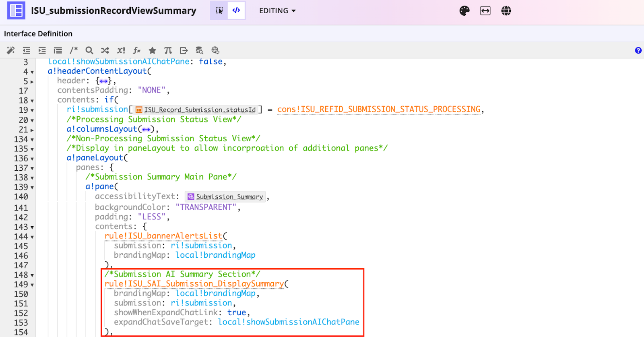The height and width of the screenshot is (337, 644).
Task: Open the blue help question icon
Action: [638, 50]
